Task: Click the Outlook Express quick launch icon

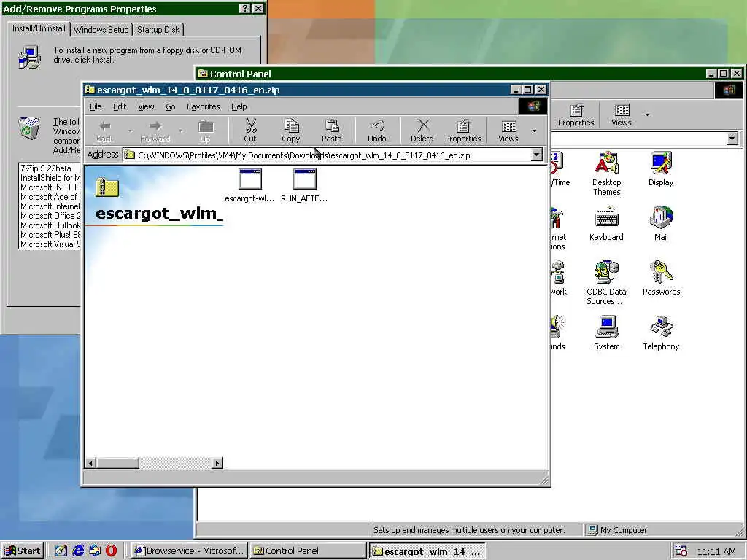Action: pyautogui.click(x=95, y=551)
